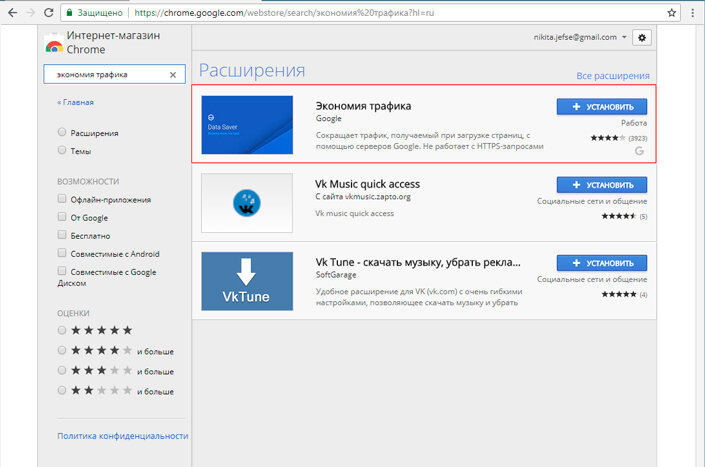This screenshot has height=467, width=705.
Task: Open the Vk Tune - скачать музыку title
Action: (418, 262)
